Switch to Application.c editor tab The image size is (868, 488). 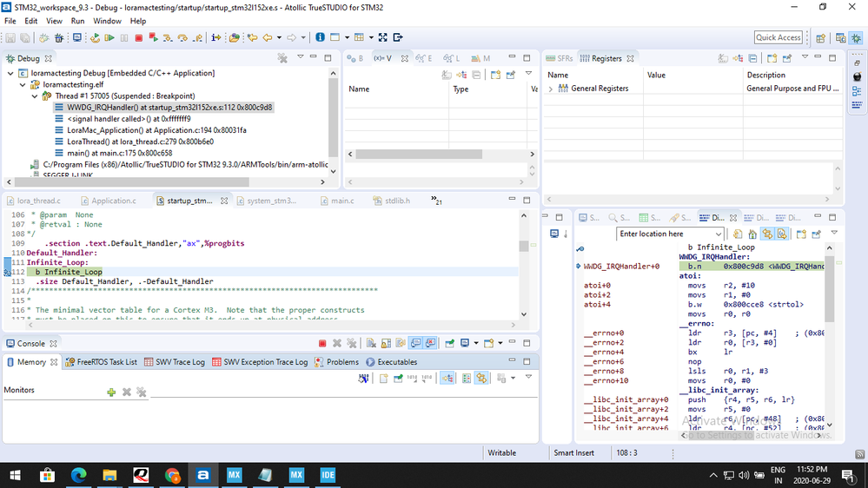[108, 201]
